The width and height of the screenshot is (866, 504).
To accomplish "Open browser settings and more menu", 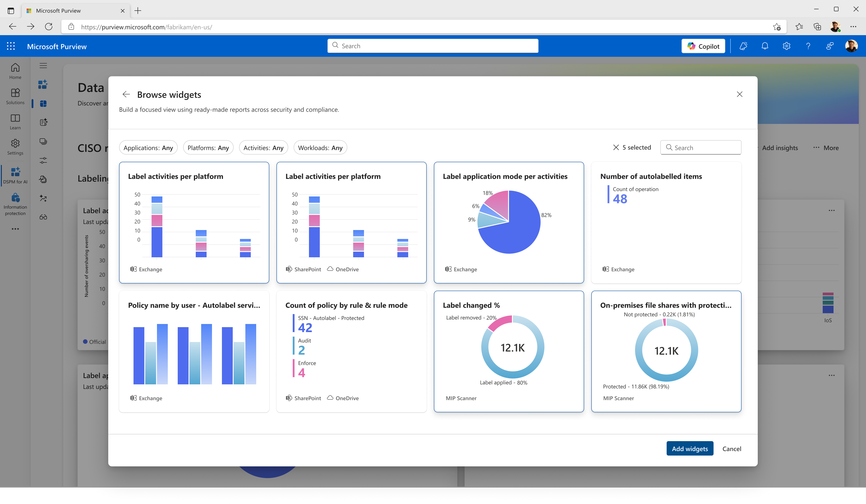I will tap(854, 27).
